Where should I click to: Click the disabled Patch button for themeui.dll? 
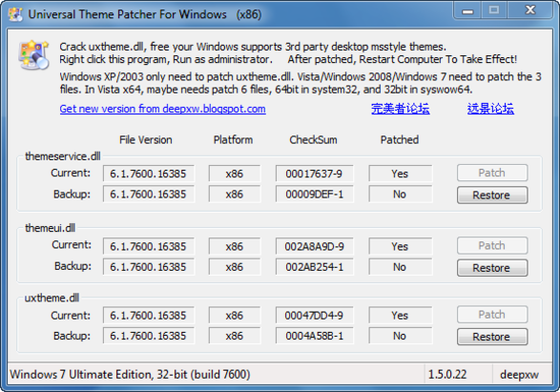492,246
